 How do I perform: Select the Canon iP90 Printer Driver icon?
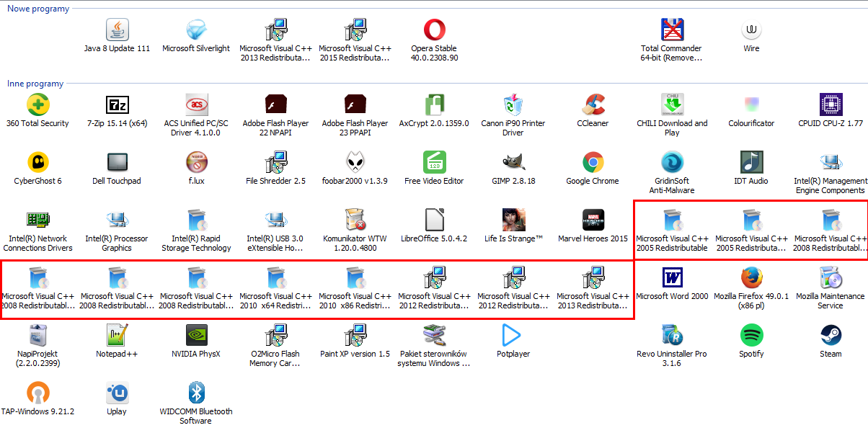click(x=513, y=104)
